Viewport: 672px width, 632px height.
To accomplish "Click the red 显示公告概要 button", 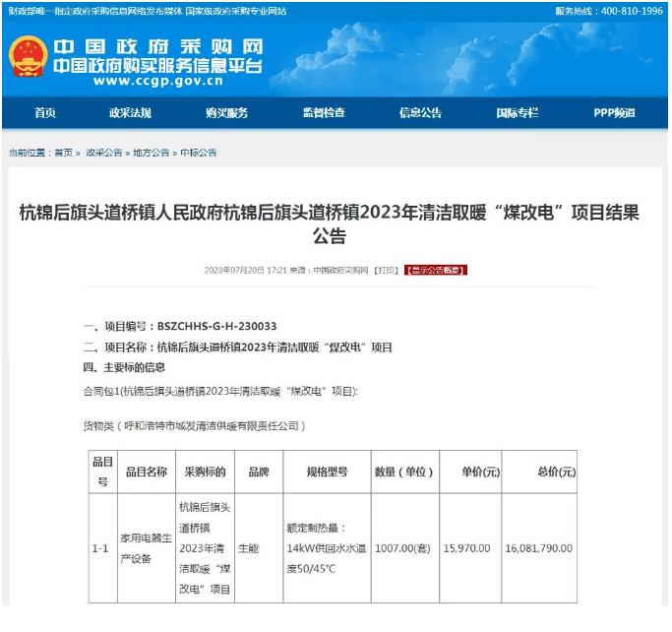I will (x=436, y=270).
